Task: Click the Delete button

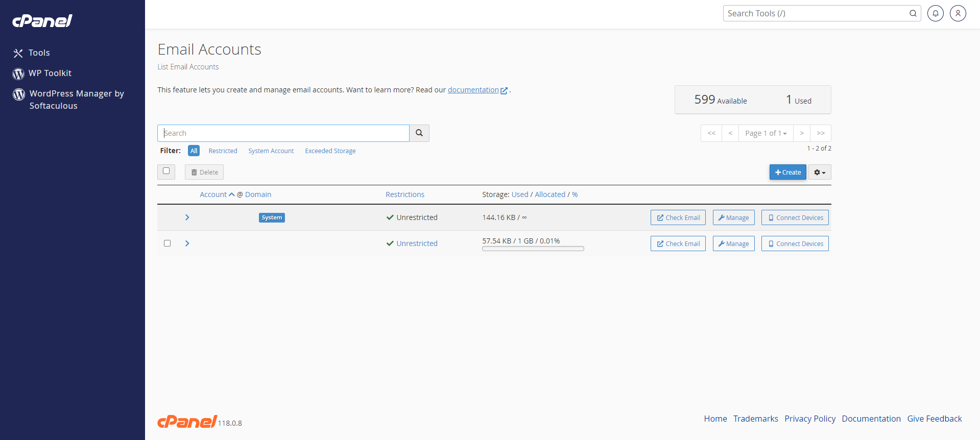Action: tap(204, 172)
